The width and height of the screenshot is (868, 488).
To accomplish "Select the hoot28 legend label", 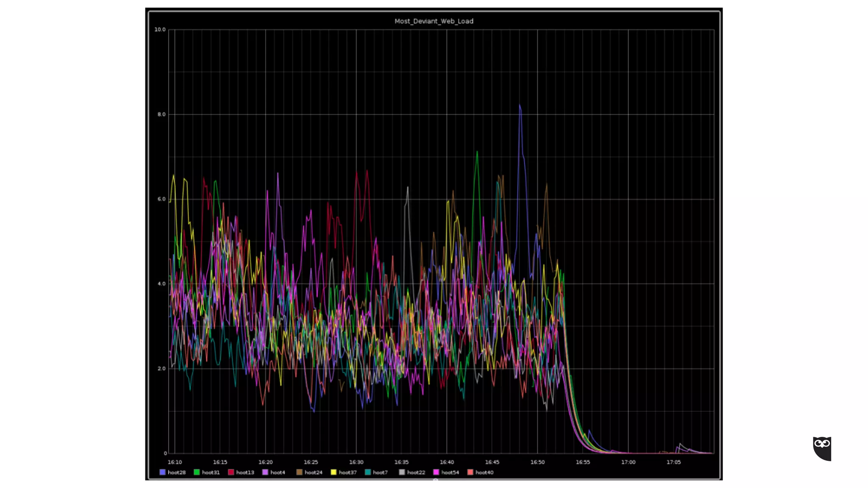I will [177, 472].
